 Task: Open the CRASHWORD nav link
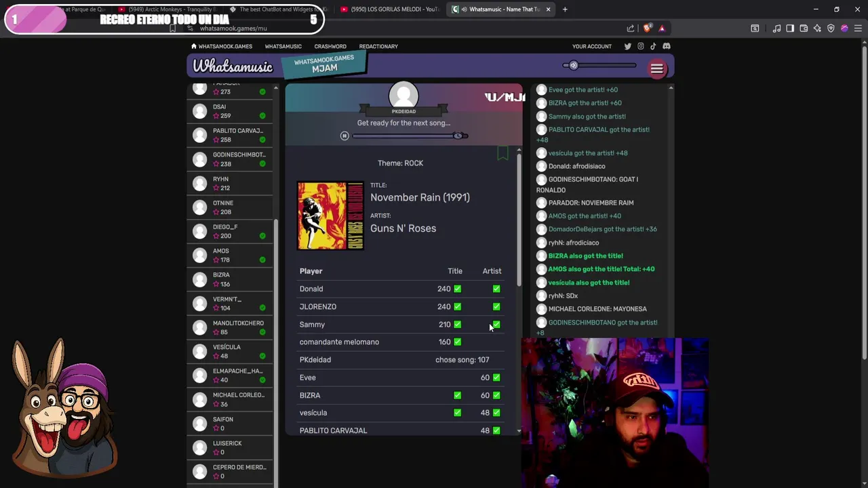pyautogui.click(x=330, y=46)
